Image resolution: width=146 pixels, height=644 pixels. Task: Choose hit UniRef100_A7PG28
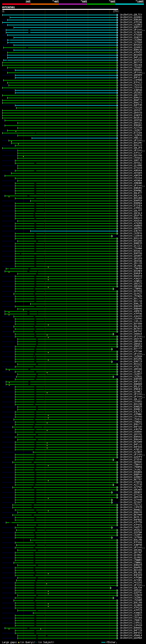[131, 608]
